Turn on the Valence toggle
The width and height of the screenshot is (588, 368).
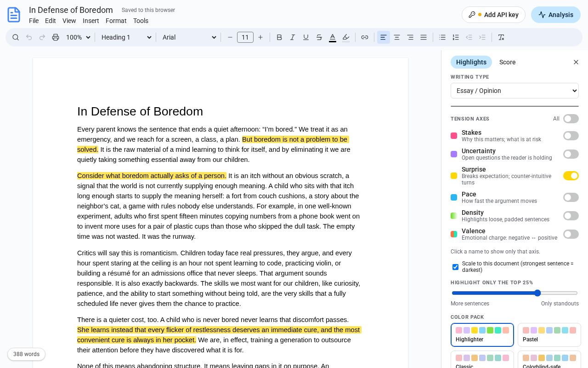(x=571, y=234)
